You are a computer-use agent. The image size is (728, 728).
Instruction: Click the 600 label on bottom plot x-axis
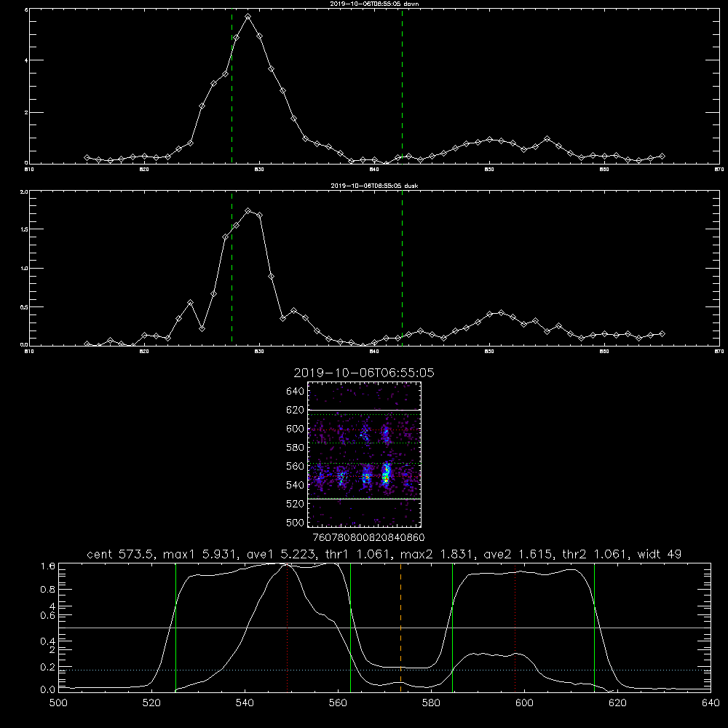524,703
